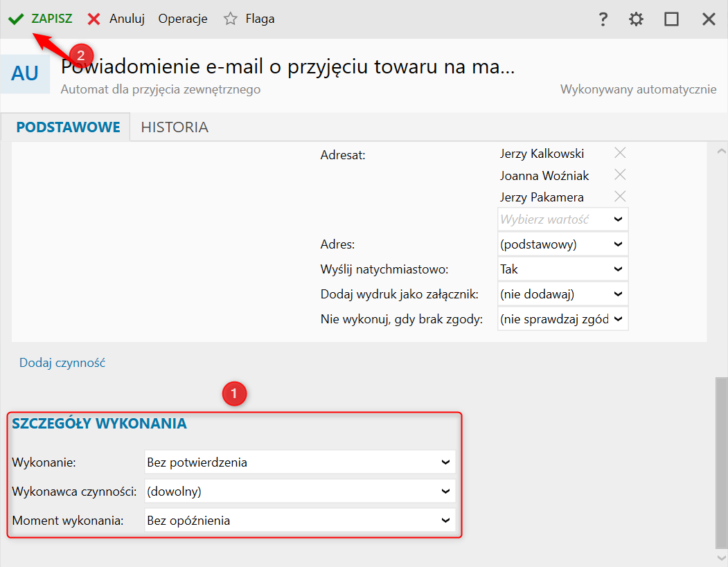Open the Wykonawca czynności dropdown

(x=300, y=492)
